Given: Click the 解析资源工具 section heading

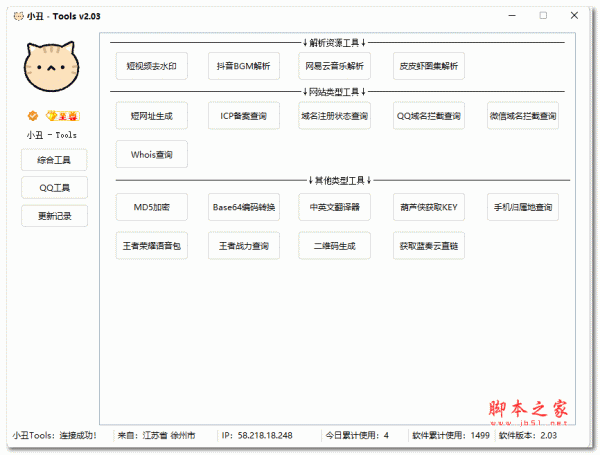Looking at the screenshot, I should click(334, 43).
